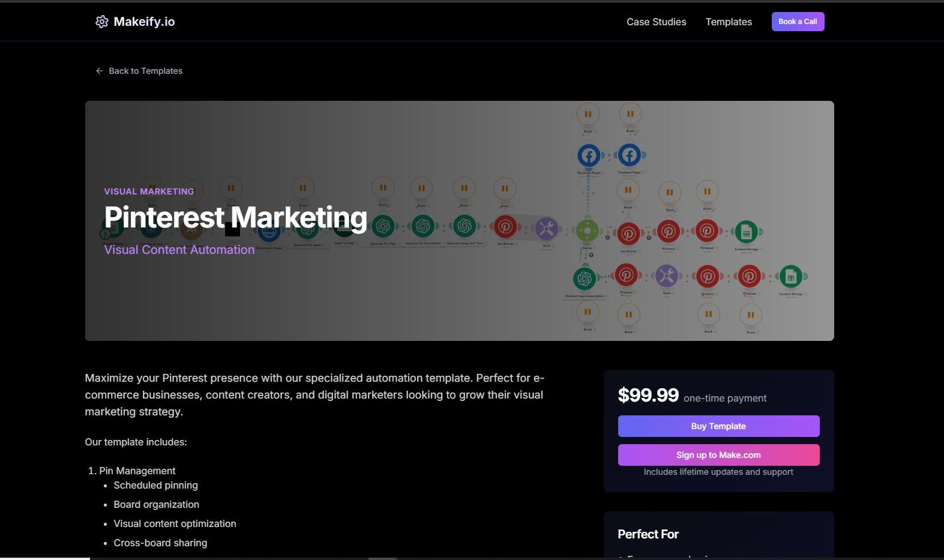Click the Buy Template button
Screen dimensions: 944x560
[718, 426]
